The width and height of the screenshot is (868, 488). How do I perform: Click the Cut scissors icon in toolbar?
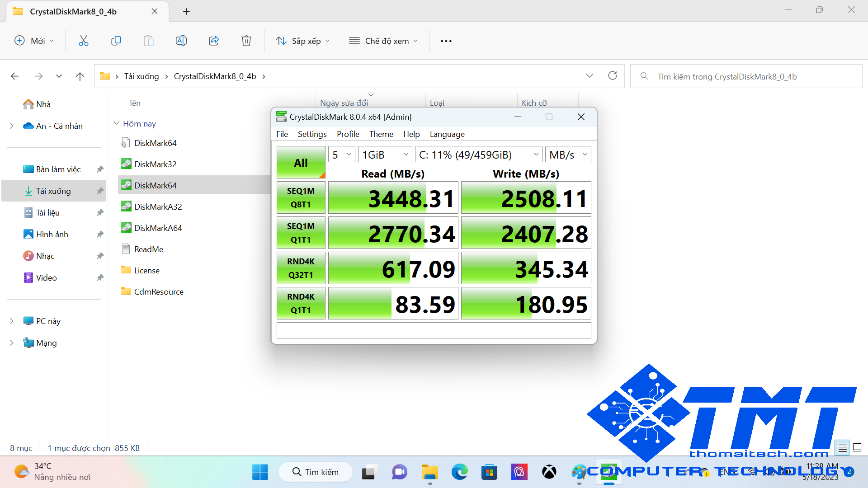coord(84,41)
